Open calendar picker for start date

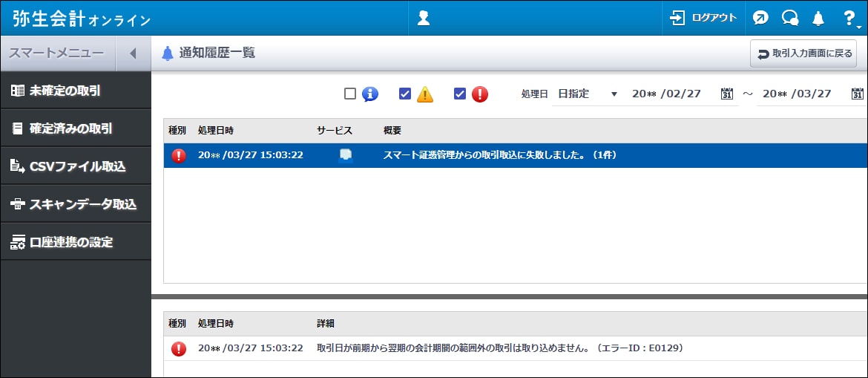727,94
